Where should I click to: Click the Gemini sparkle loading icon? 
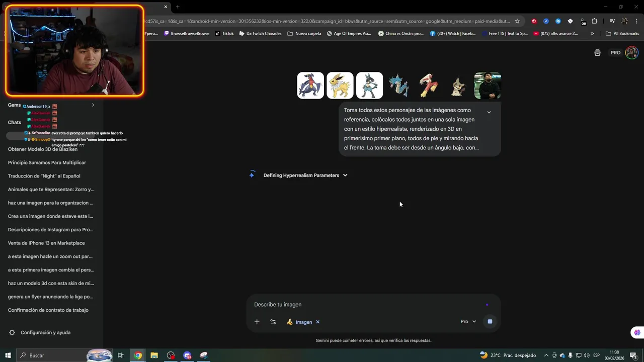(252, 175)
